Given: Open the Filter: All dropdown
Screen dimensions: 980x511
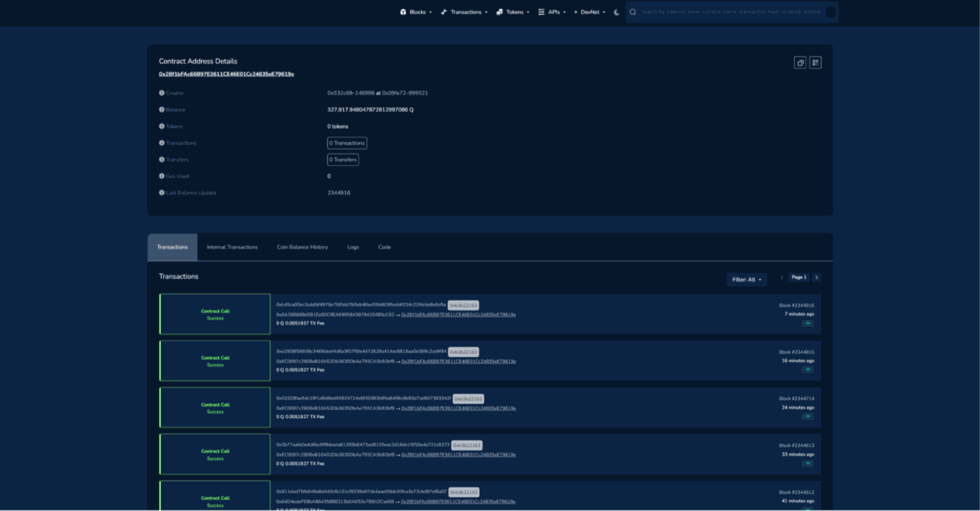Looking at the screenshot, I should pyautogui.click(x=747, y=279).
